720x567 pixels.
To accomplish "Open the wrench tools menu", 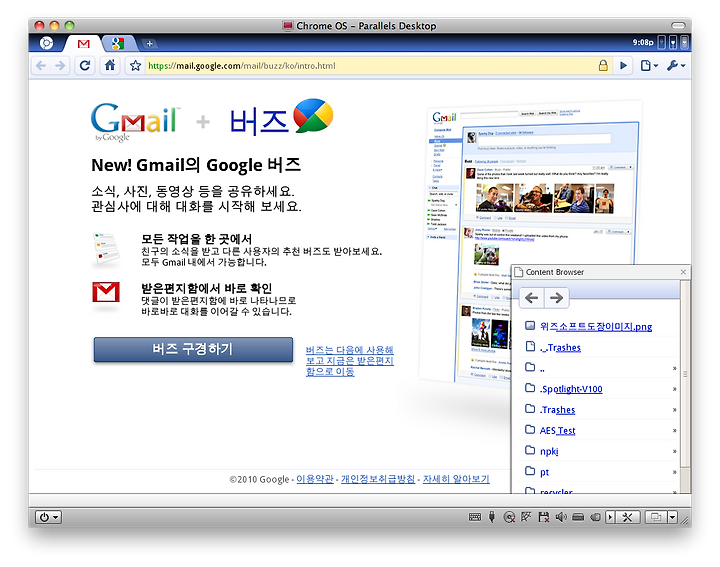I will (676, 66).
